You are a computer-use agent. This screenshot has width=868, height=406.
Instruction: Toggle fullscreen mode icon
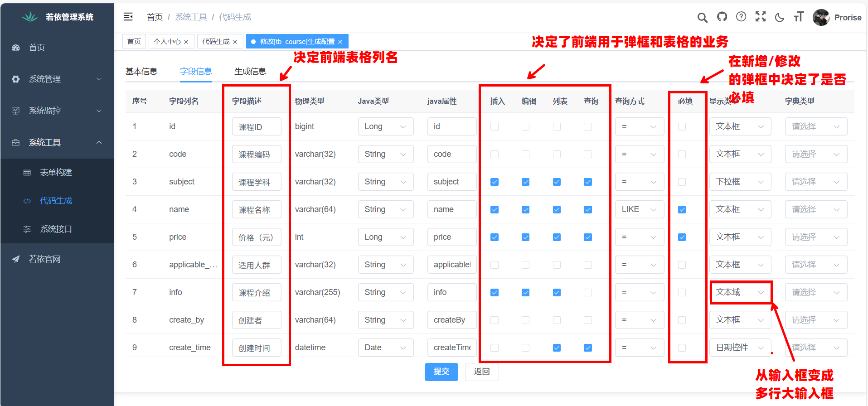[x=760, y=17]
